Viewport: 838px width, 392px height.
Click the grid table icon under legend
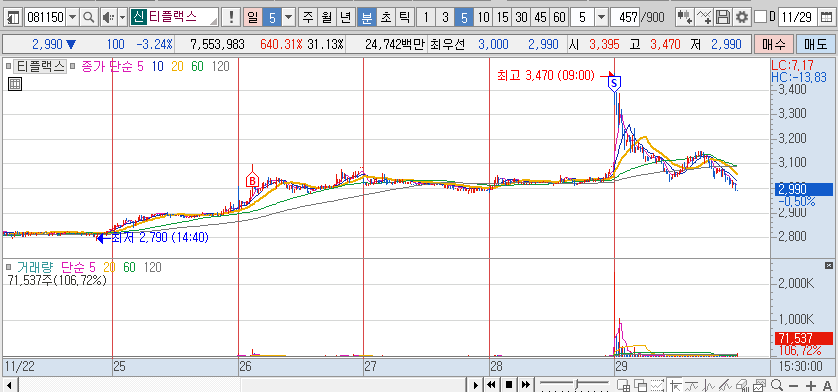tap(15, 84)
